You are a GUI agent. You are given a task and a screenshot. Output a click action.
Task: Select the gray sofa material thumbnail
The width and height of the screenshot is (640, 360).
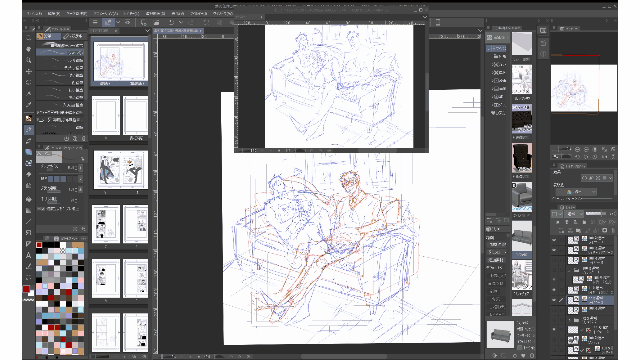point(522,236)
